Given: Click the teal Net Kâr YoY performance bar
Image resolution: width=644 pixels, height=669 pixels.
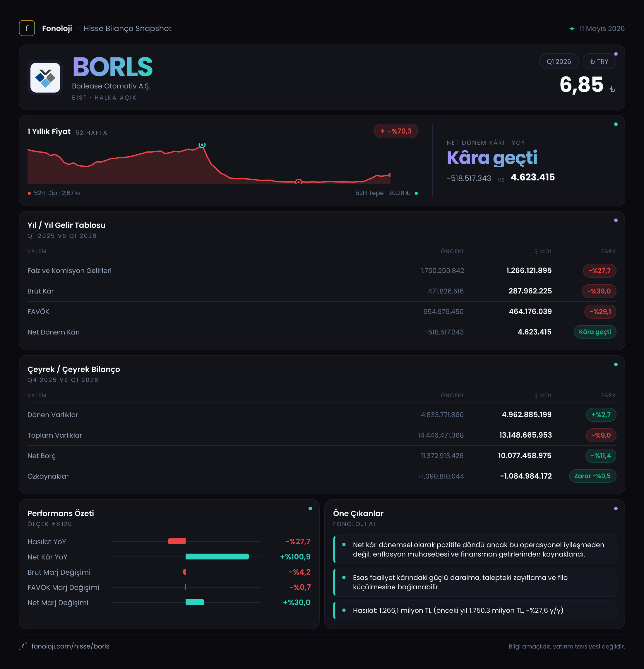Looking at the screenshot, I should coord(217,557).
